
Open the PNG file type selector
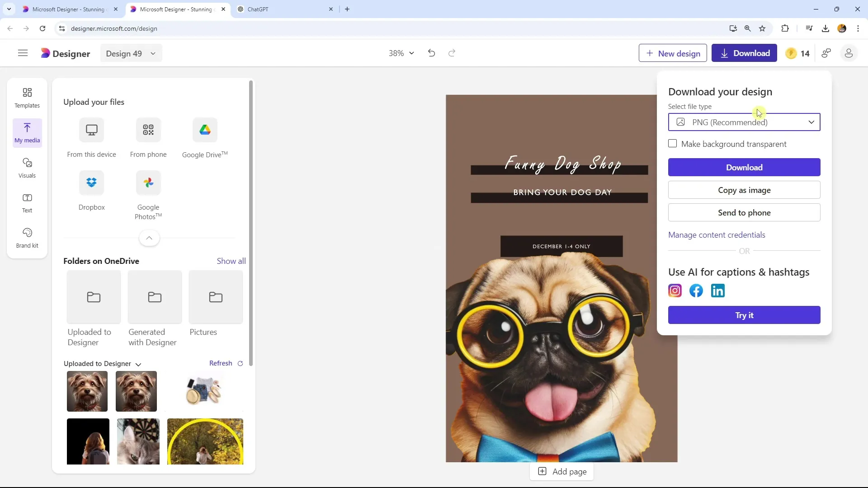tap(745, 122)
